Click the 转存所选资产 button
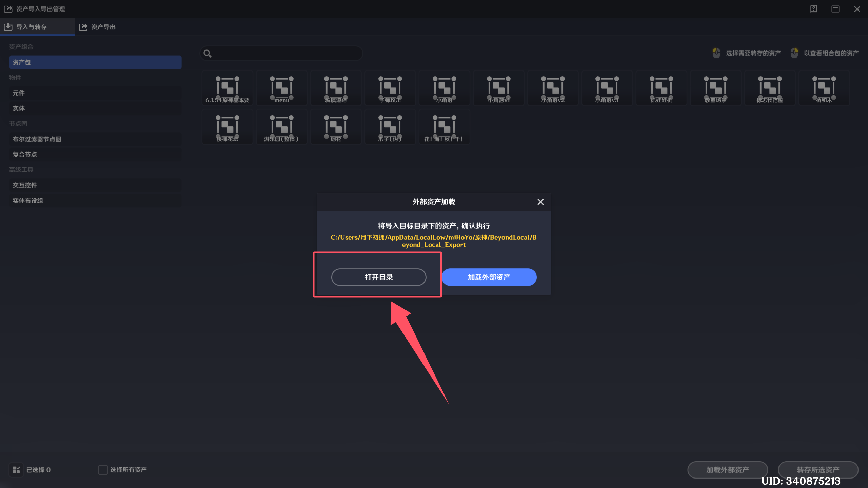 click(x=818, y=470)
